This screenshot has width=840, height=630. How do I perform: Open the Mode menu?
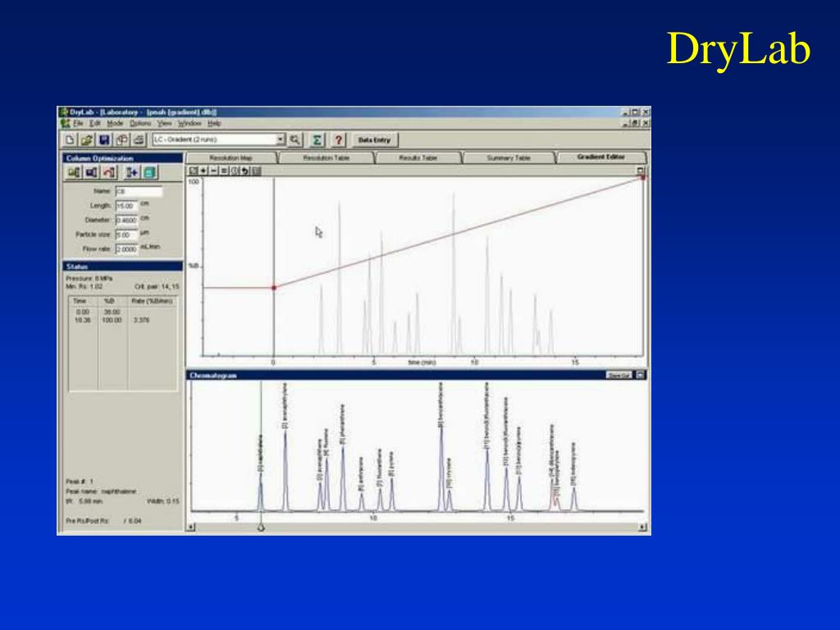click(115, 123)
